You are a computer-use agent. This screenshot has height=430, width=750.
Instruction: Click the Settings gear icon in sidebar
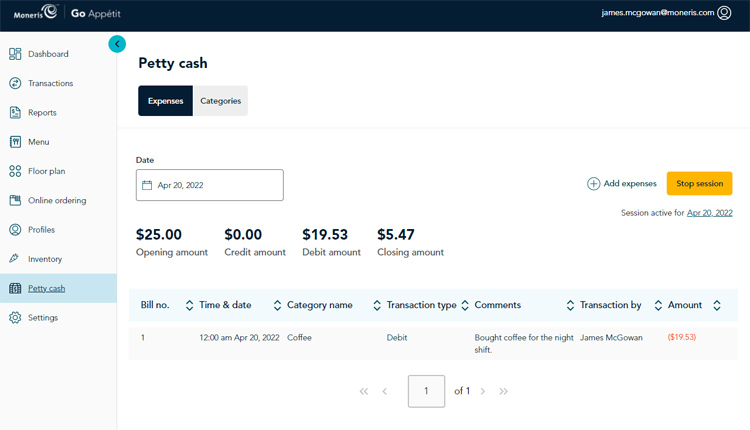pyautogui.click(x=15, y=318)
